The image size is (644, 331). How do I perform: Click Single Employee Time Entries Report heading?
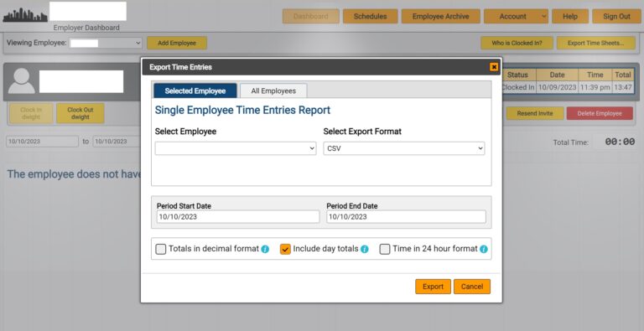click(x=242, y=110)
